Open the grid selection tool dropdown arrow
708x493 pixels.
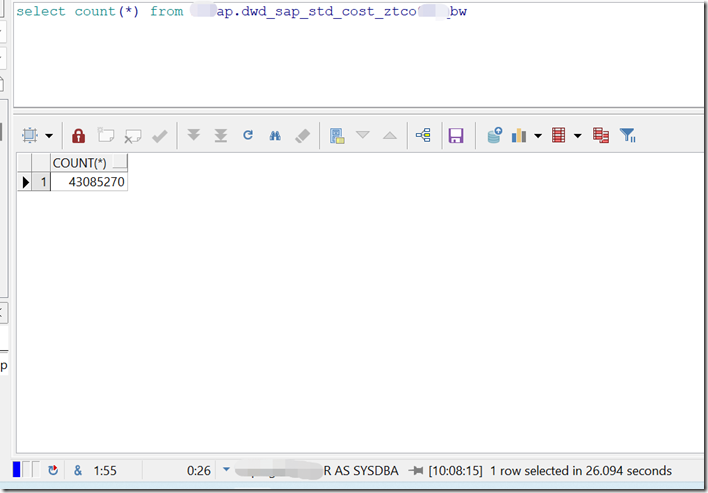49,136
